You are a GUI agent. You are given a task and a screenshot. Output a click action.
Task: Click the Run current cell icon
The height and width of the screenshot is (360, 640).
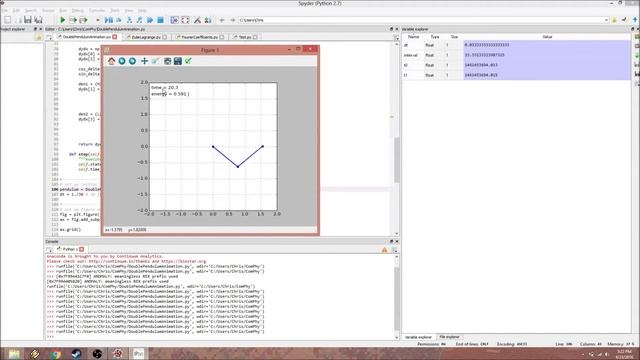(73, 20)
